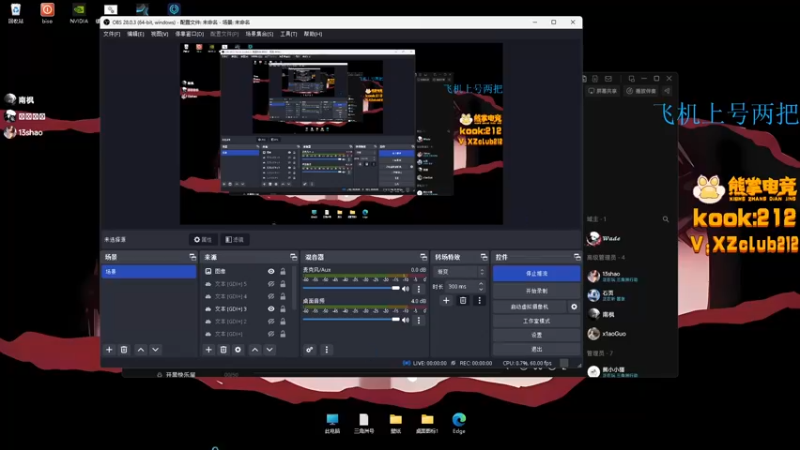Open source filters button above docks
This screenshot has height=450, width=800.
point(235,239)
